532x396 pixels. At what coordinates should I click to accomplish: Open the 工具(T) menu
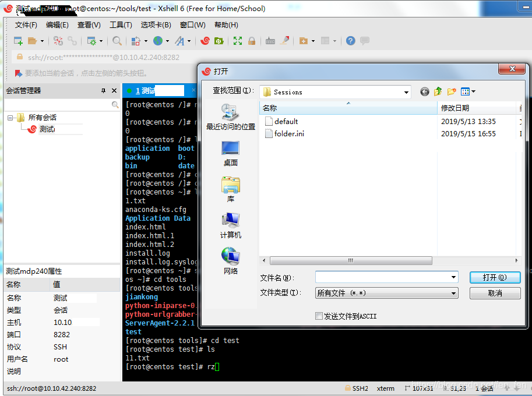[121, 25]
